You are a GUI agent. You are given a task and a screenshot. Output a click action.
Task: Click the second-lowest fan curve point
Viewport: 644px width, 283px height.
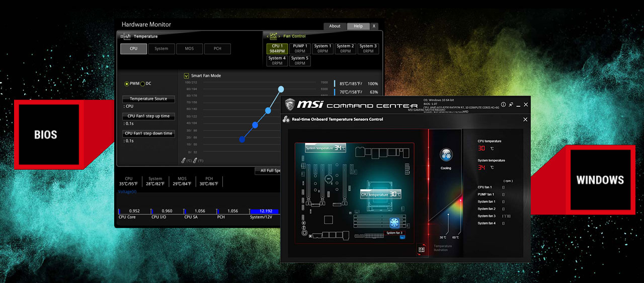(255, 125)
